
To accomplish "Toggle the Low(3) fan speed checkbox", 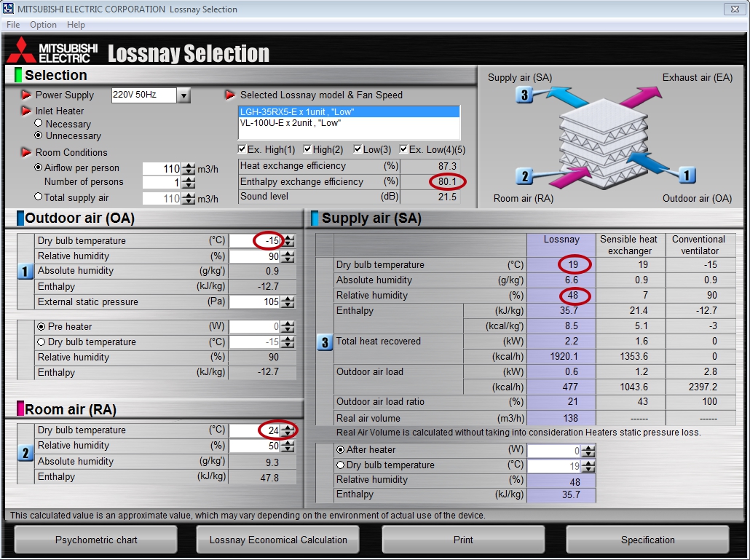I will 358,149.
